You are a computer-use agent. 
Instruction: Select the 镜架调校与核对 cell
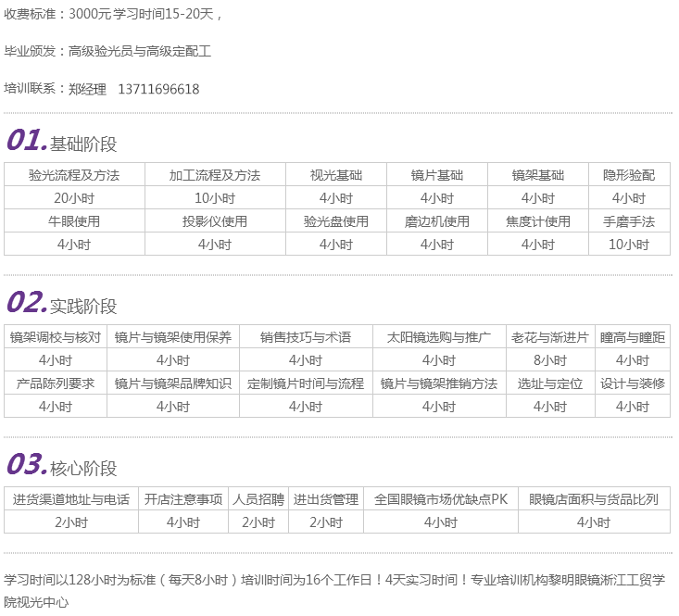pyautogui.click(x=56, y=337)
